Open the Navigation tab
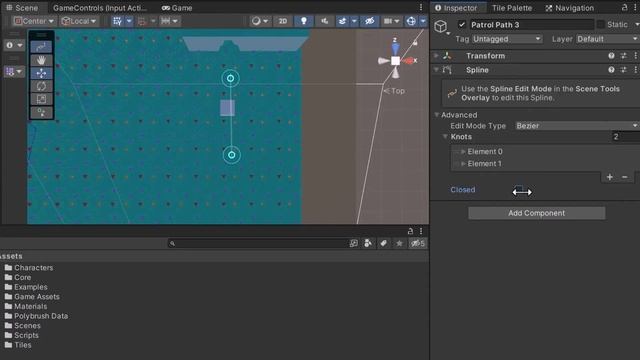The height and width of the screenshot is (360, 640). (569, 8)
